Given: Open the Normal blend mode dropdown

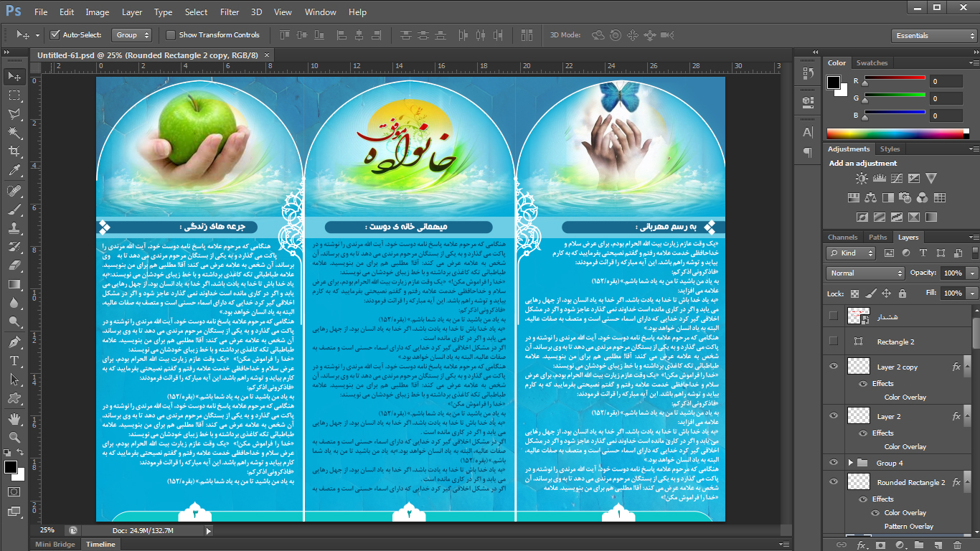Looking at the screenshot, I should (x=865, y=273).
